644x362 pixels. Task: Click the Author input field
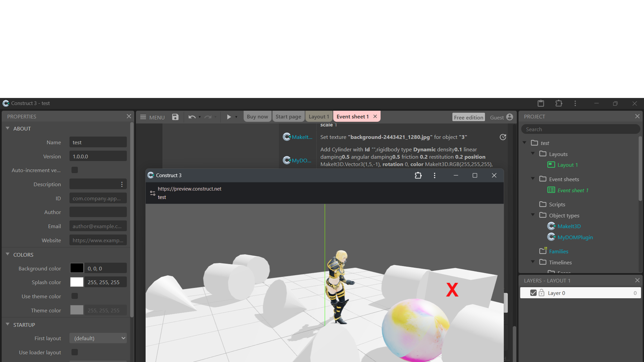point(98,212)
